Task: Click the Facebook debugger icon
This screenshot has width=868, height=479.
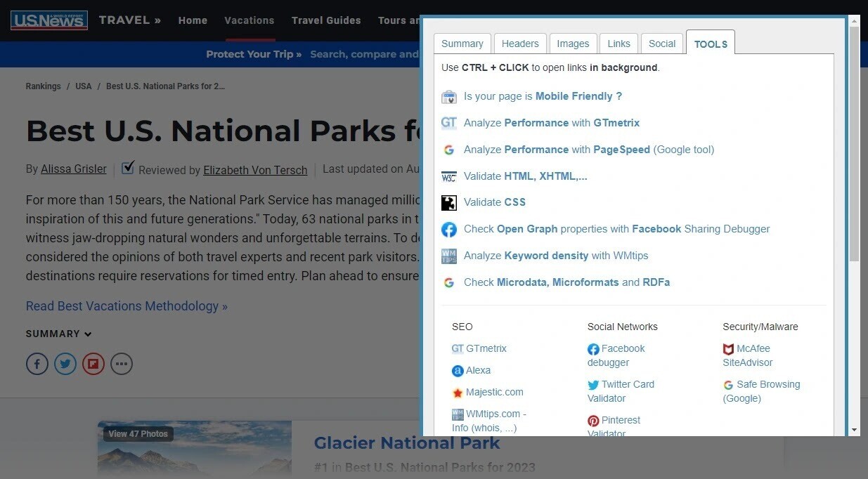Action: click(x=594, y=349)
